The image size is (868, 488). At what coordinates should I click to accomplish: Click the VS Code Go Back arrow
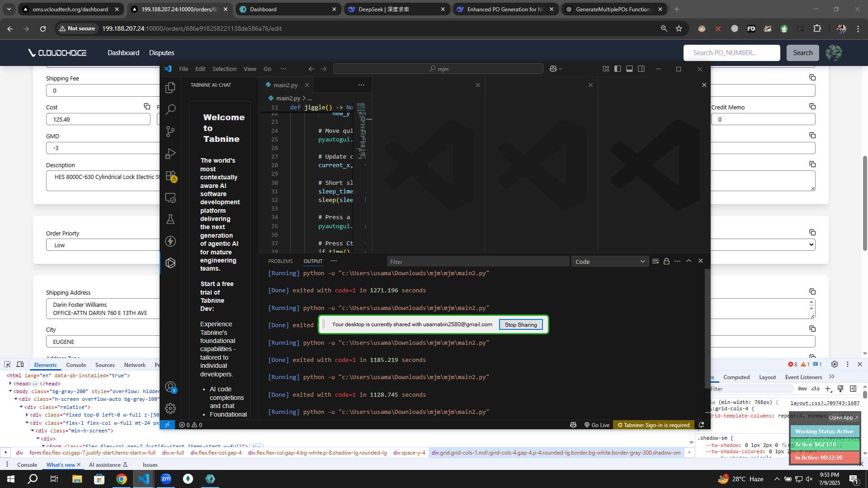[311, 69]
